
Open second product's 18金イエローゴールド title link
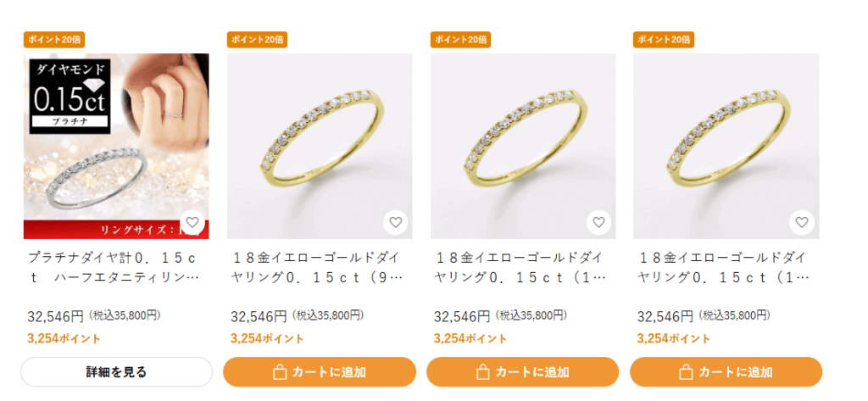point(317,268)
